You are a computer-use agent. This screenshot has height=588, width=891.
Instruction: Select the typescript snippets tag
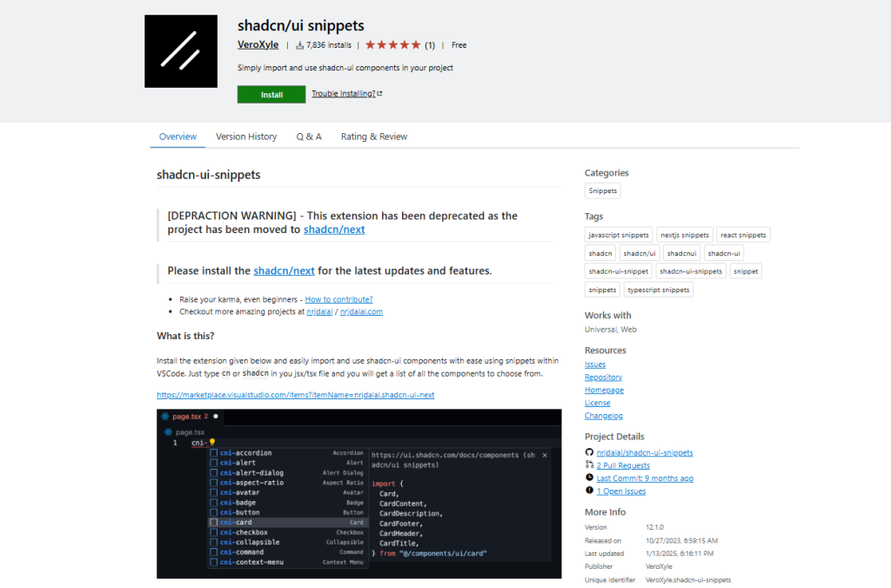click(x=658, y=290)
